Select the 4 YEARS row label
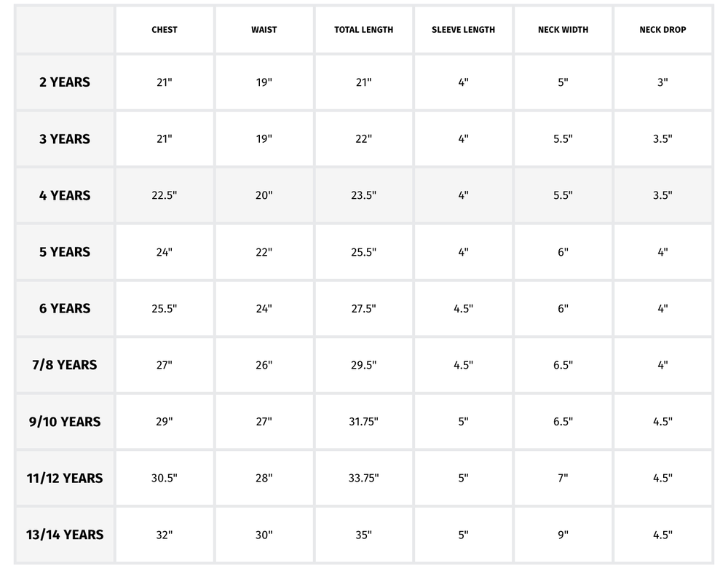The width and height of the screenshot is (728, 585). 65,195
